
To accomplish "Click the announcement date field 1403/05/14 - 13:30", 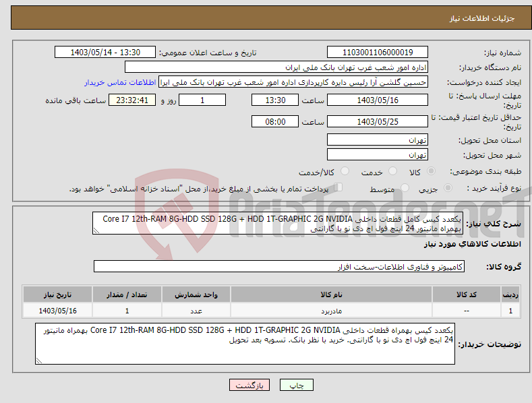I will [x=105, y=53].
